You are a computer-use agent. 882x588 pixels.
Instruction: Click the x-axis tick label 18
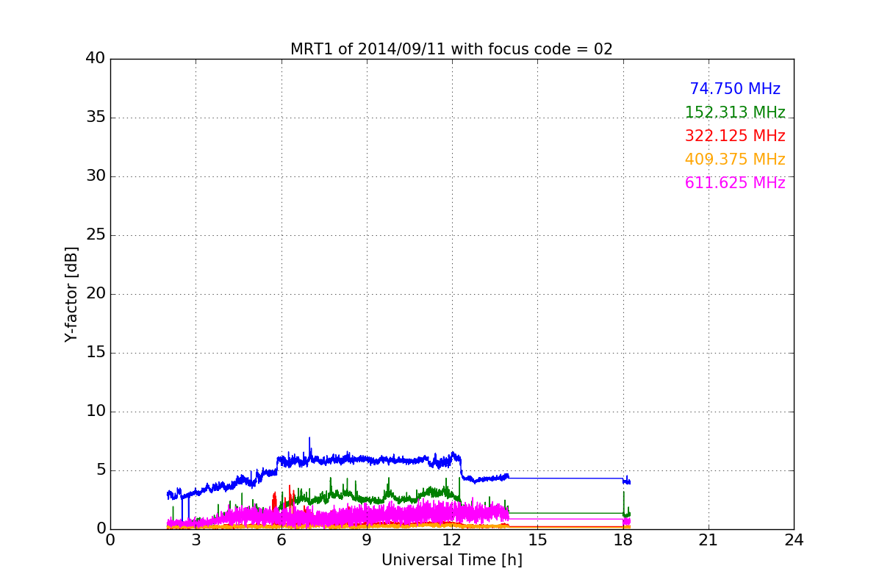pyautogui.click(x=623, y=540)
